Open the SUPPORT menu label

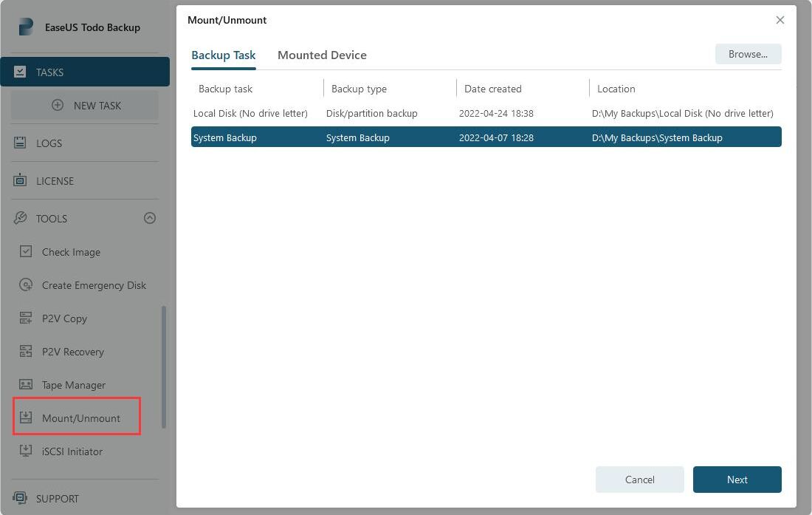(58, 499)
